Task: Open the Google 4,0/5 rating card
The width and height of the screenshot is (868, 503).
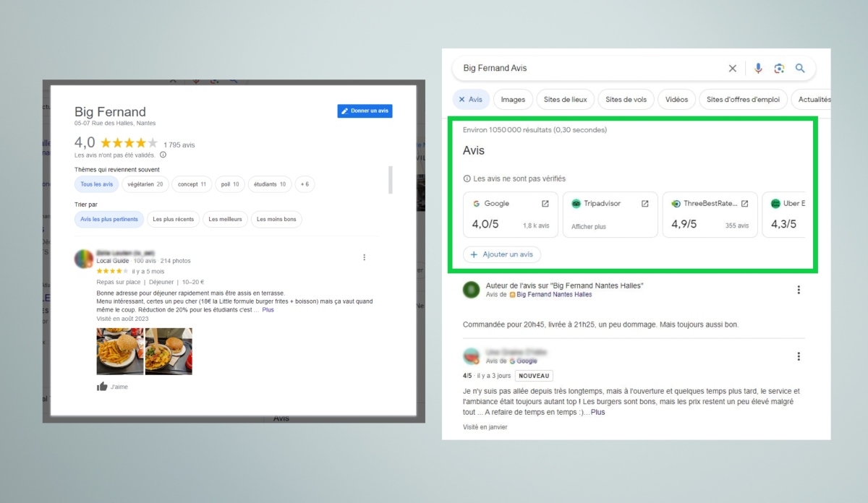Action: coord(511,215)
